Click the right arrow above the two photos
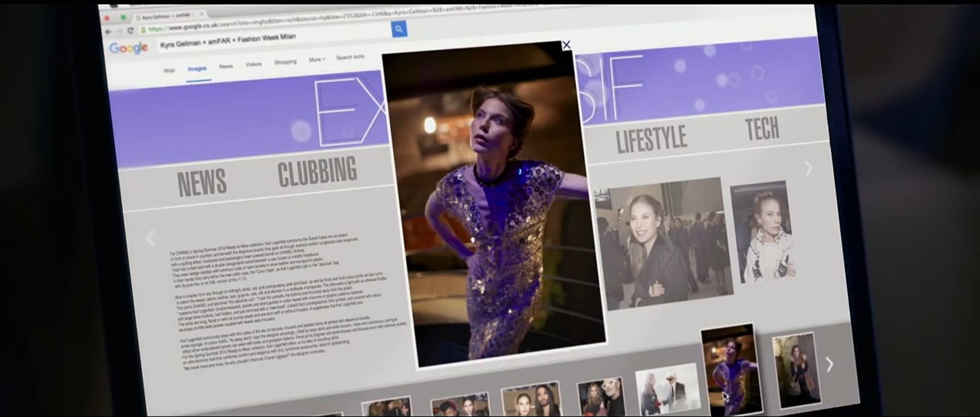The height and width of the screenshot is (417, 980). tap(808, 168)
